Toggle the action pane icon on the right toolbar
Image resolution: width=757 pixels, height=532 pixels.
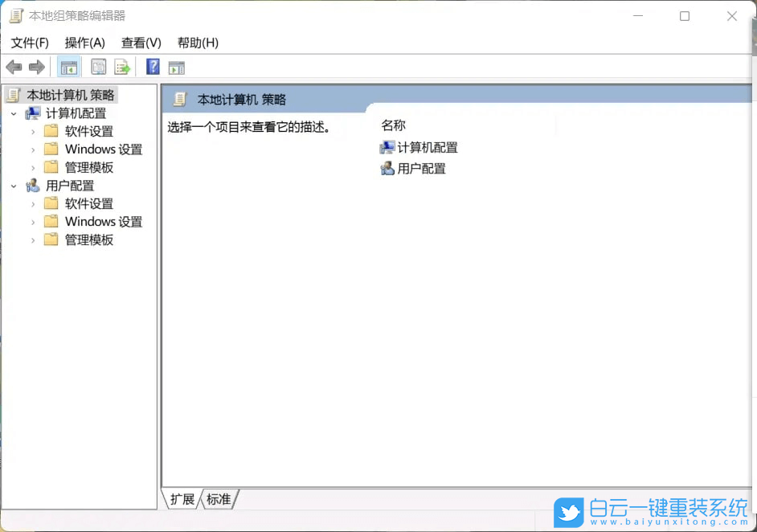coord(176,67)
